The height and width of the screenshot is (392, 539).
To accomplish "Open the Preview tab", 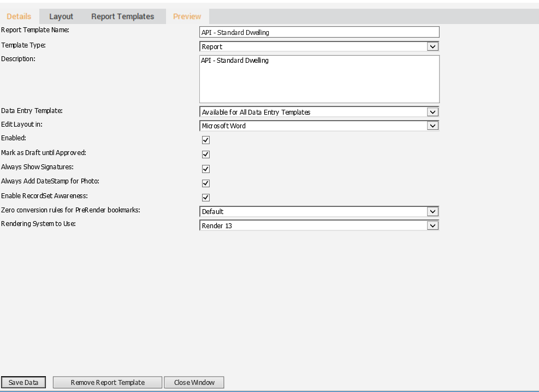I will pos(187,16).
